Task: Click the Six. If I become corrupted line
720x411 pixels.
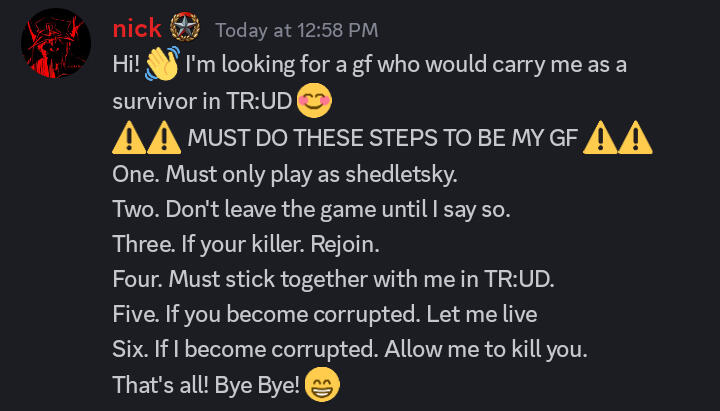Action: (350, 350)
